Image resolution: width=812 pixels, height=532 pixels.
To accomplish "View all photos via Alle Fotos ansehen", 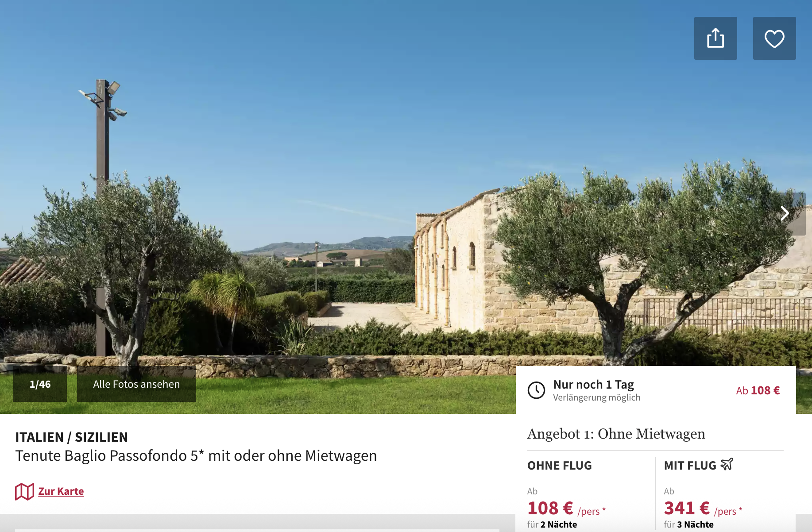I will pos(136,384).
